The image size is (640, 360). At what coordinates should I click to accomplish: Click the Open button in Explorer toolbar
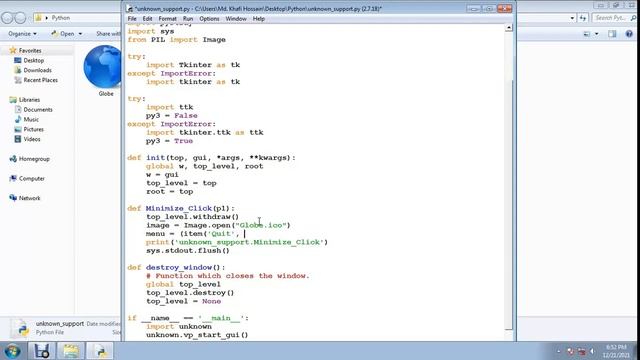pyautogui.click(x=63, y=34)
